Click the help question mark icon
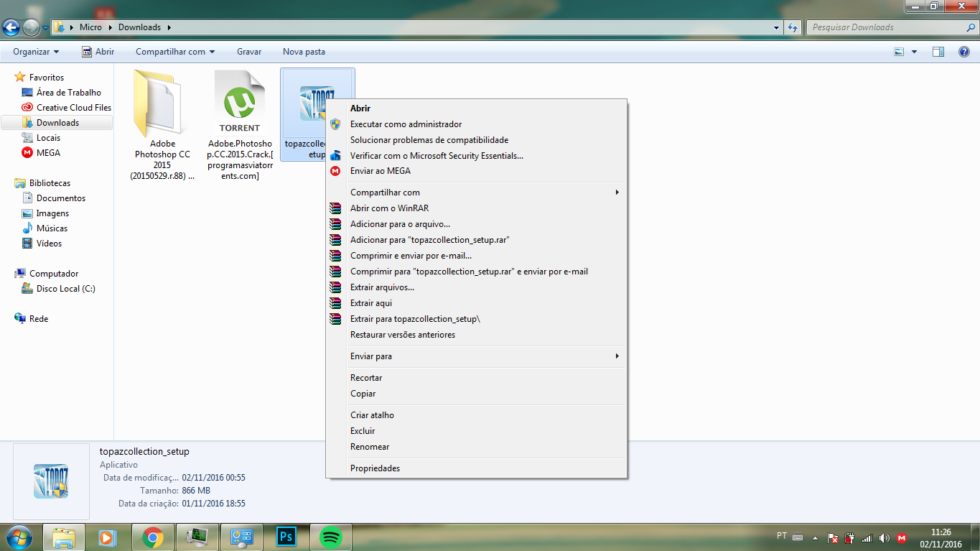 pyautogui.click(x=964, y=52)
